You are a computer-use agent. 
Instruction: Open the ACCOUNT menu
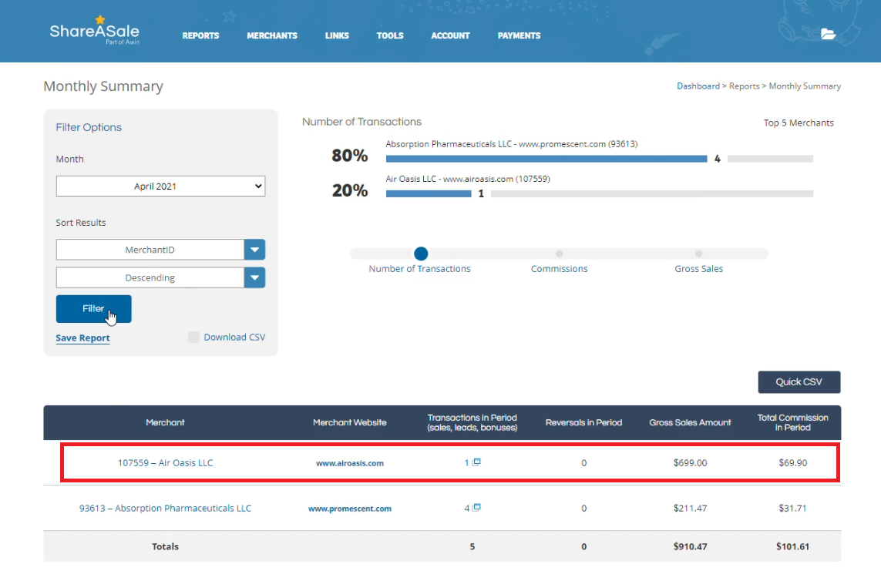click(x=450, y=35)
